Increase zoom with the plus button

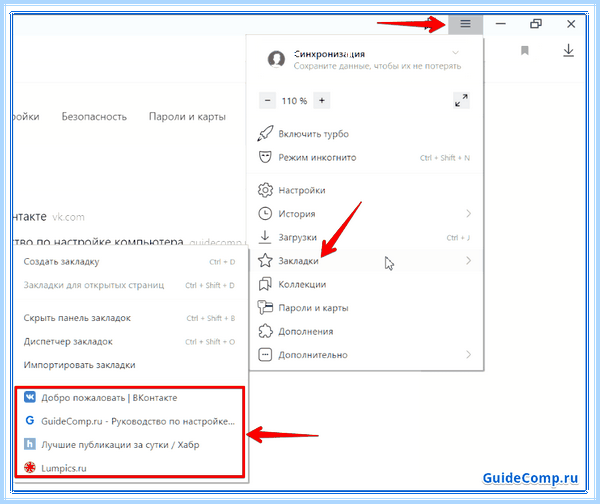[322, 101]
